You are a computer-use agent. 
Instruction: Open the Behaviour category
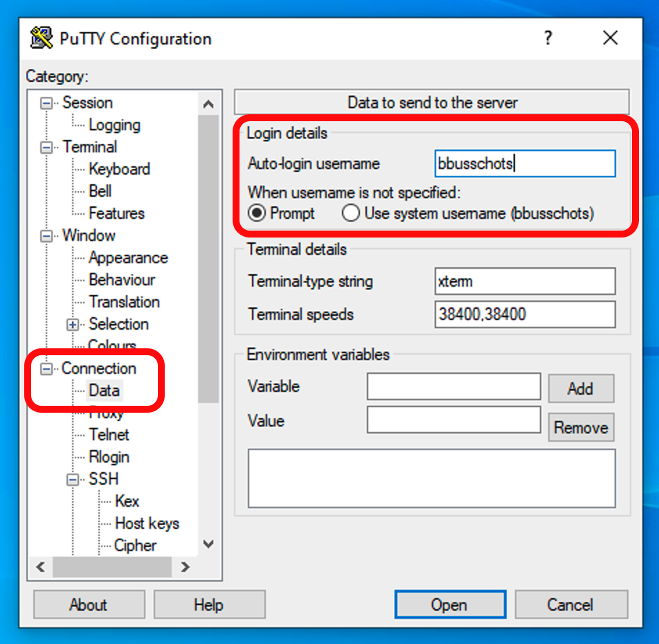tap(122, 280)
